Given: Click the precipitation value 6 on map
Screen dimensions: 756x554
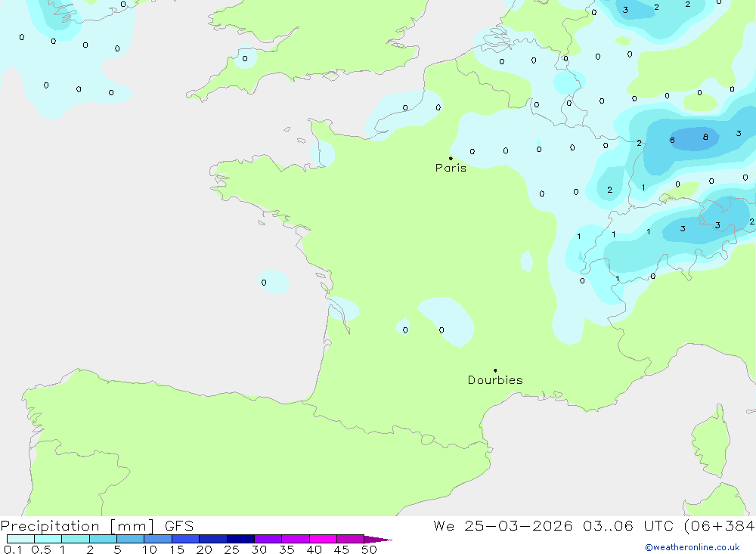Looking at the screenshot, I should (x=672, y=141).
